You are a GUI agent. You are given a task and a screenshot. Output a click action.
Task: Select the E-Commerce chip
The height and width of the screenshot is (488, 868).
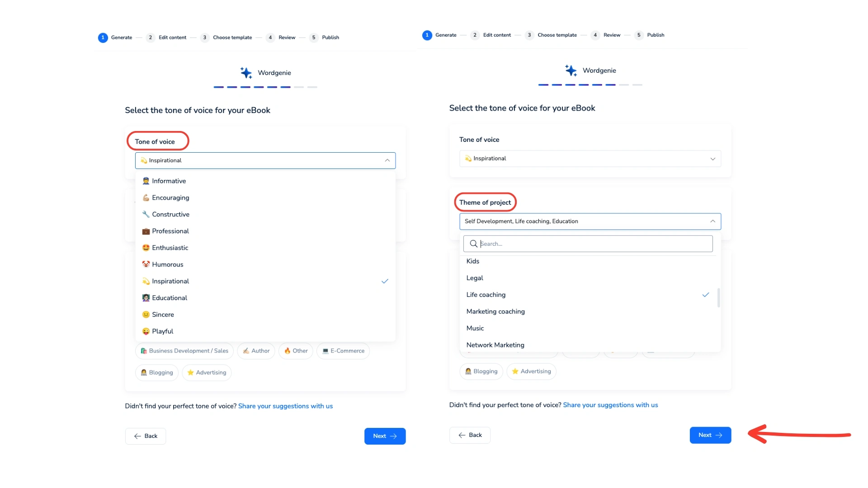pos(343,351)
